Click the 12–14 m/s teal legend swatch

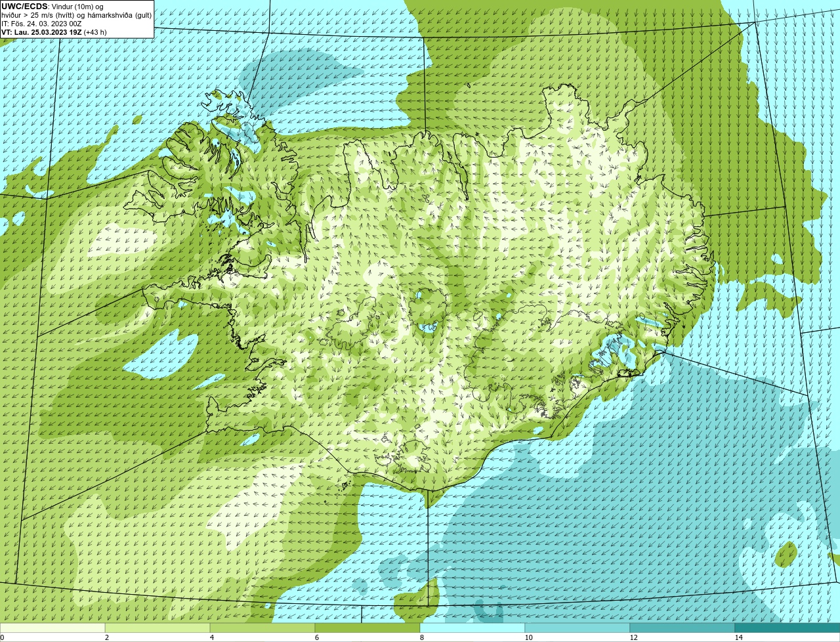click(x=682, y=628)
